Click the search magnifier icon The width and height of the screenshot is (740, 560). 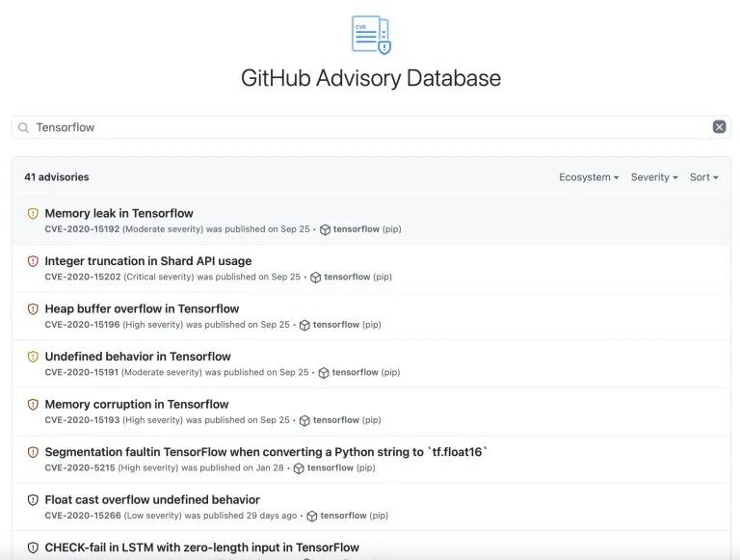coord(24,127)
